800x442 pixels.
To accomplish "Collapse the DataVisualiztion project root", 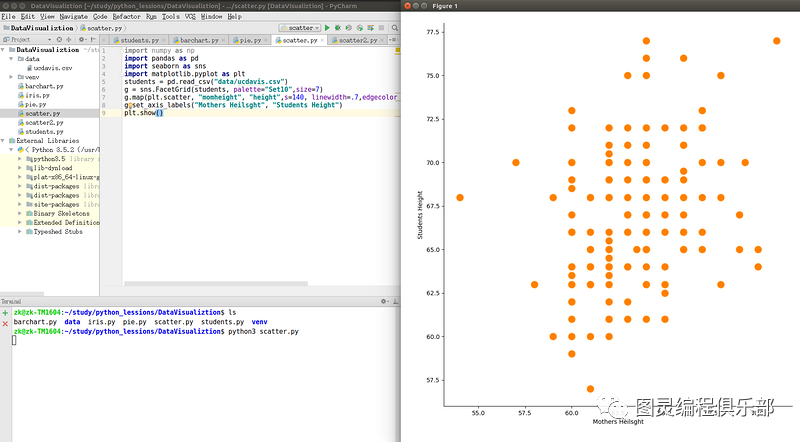I will point(4,50).
